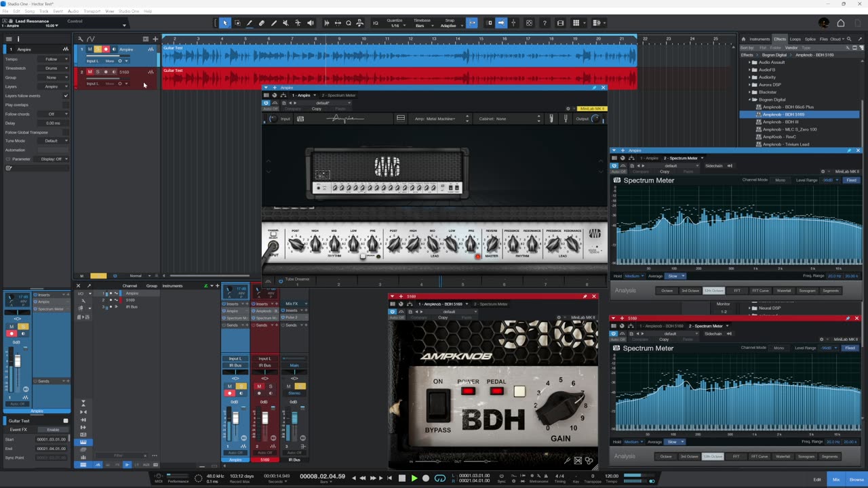This screenshot has height=488, width=868.
Task: Disarm record on Ampire track
Action: pos(106,49)
